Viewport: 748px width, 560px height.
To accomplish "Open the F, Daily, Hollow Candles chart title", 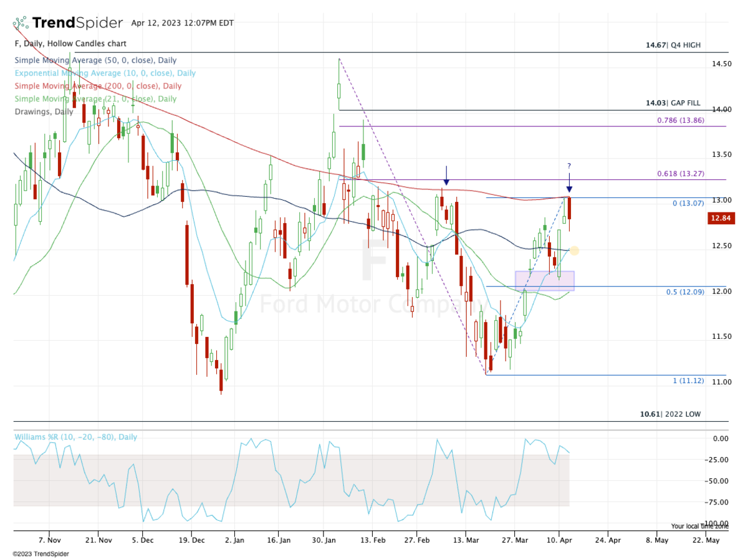I will tap(70, 44).
